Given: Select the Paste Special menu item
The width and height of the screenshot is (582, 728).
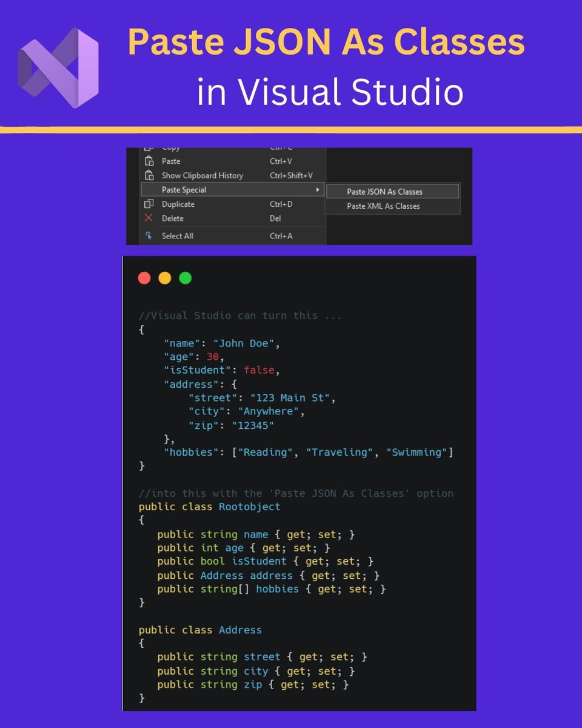Looking at the screenshot, I should tap(233, 190).
